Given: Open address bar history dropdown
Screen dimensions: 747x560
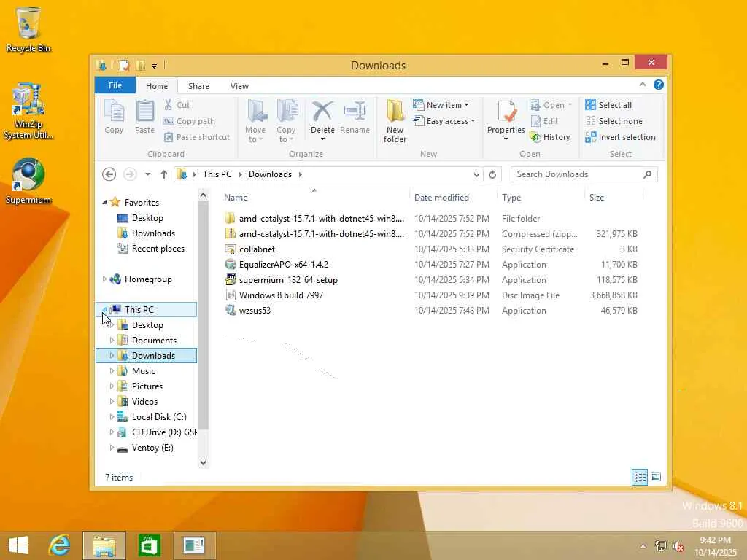Looking at the screenshot, I should pyautogui.click(x=476, y=174).
